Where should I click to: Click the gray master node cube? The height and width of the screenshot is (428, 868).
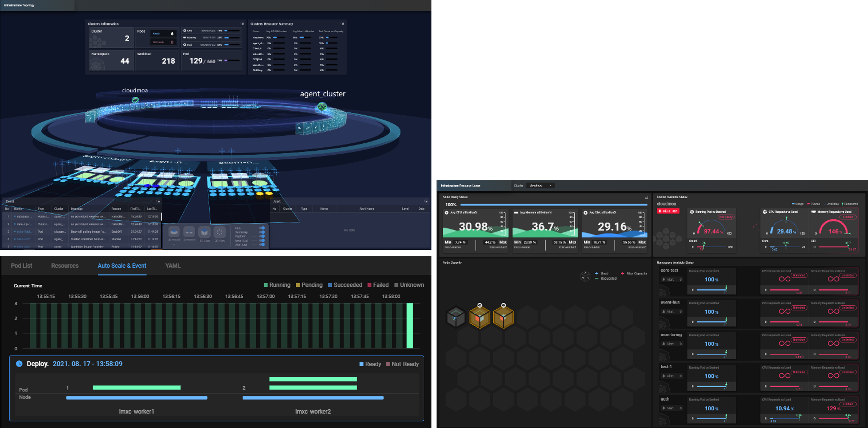point(456,317)
